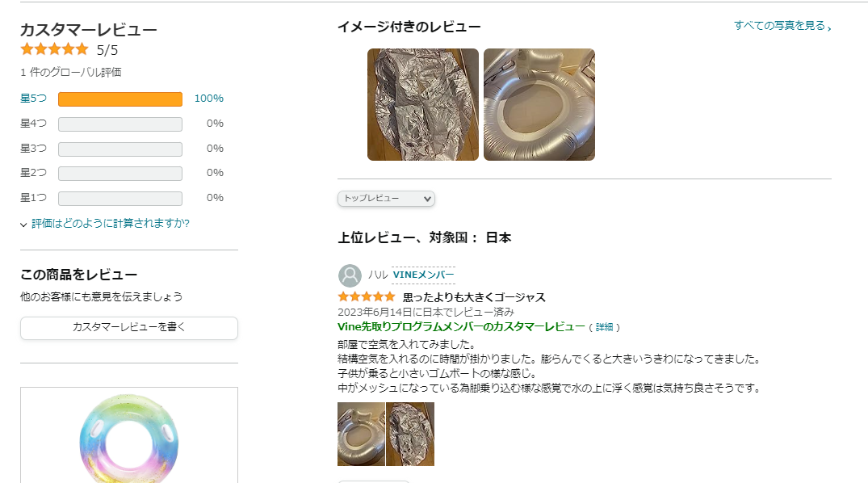Open the 詳細 link for Vine program
868x483 pixels.
tap(604, 327)
